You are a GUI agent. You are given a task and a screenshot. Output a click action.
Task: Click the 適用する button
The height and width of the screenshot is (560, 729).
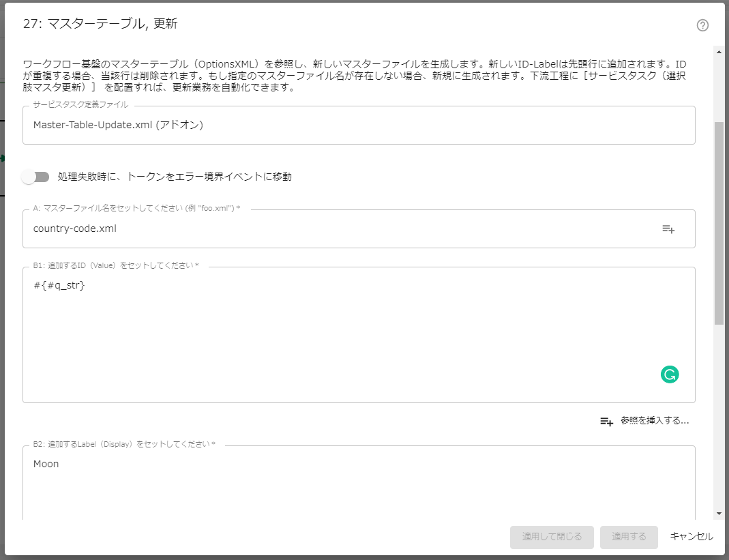click(x=629, y=537)
